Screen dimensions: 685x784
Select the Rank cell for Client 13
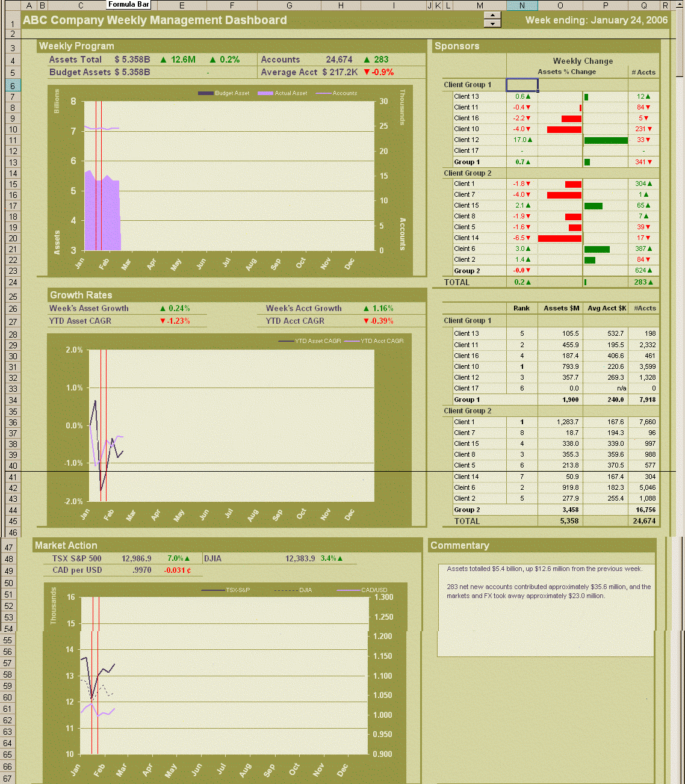521,333
